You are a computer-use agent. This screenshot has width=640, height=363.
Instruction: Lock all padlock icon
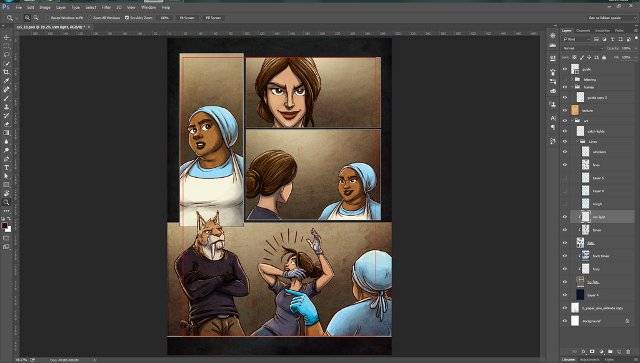click(x=604, y=58)
